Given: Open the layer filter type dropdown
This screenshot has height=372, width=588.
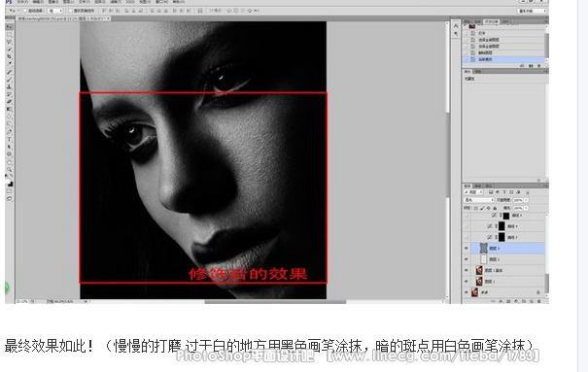Looking at the screenshot, I should tap(473, 192).
